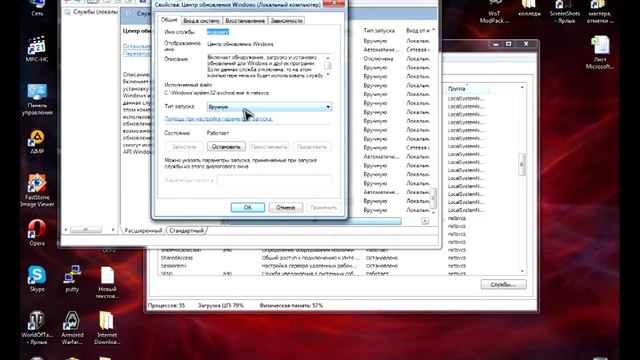640x360 pixels.
Task: Click the 'Остановить' service button
Action: (x=226, y=147)
